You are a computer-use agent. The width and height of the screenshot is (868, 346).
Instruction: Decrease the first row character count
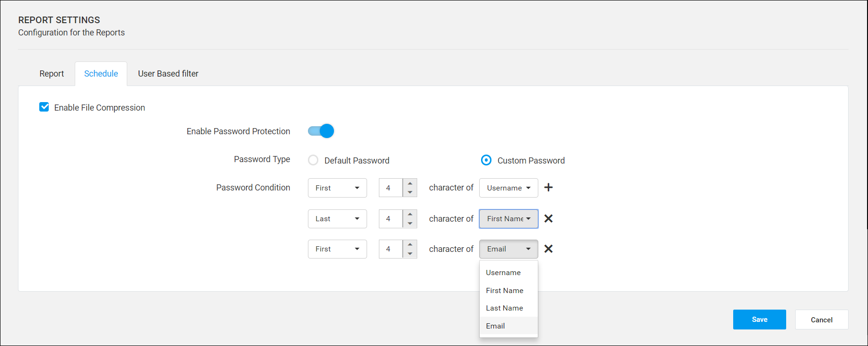tap(410, 192)
